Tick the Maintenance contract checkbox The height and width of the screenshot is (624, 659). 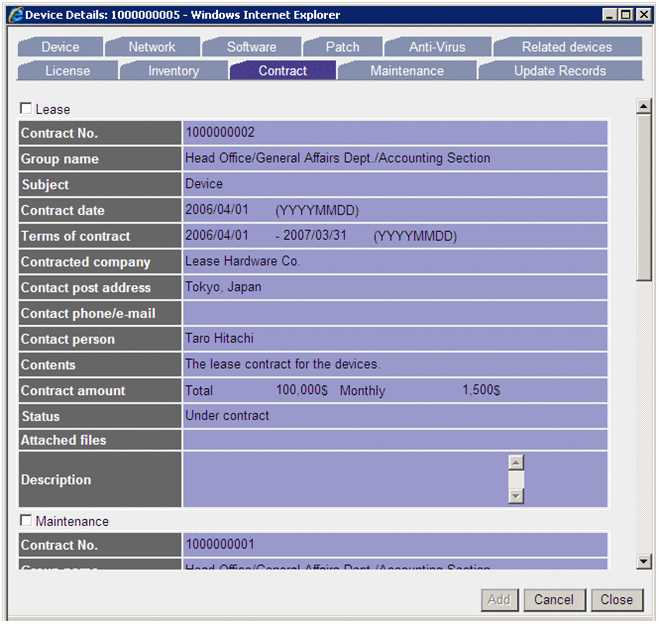coord(26,520)
